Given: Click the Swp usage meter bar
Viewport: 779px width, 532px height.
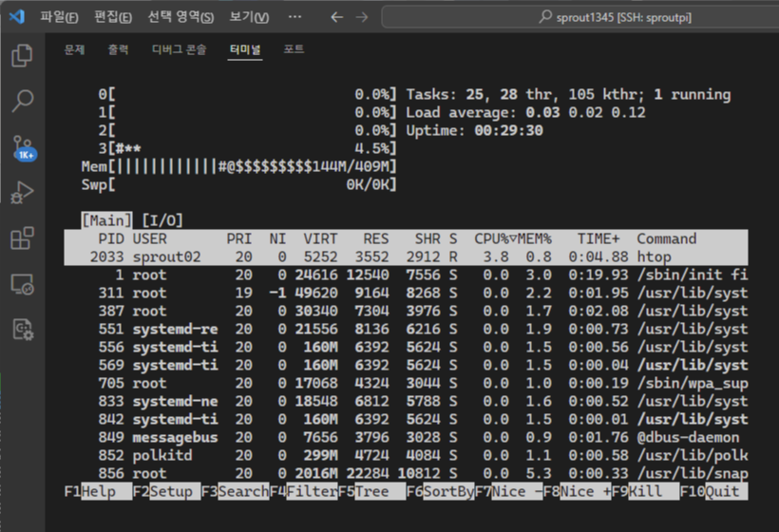Looking at the screenshot, I should (239, 185).
